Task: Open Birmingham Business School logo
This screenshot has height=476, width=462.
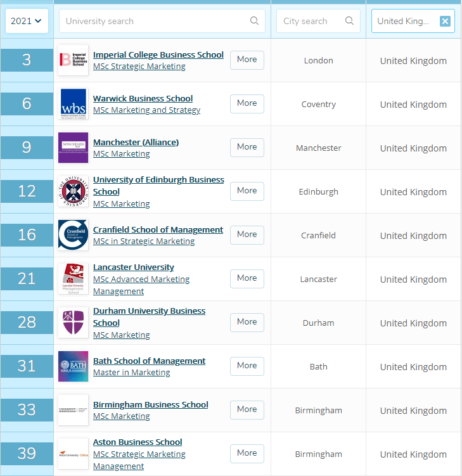Action: [x=73, y=410]
